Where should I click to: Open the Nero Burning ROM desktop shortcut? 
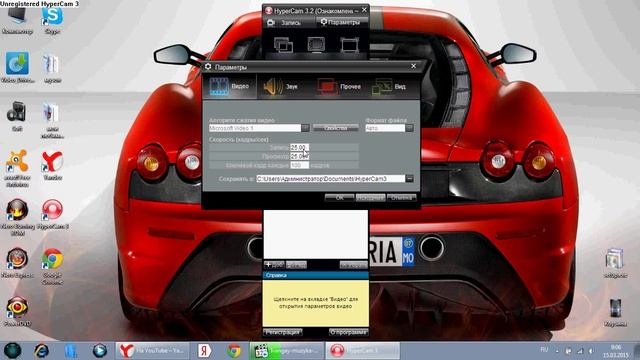point(17,217)
